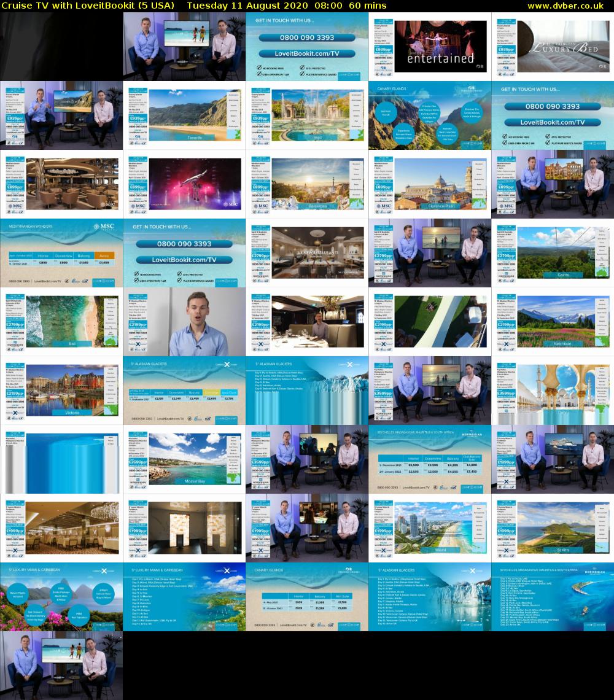614x700 pixels.
Task: Open the Luxury Miami & Caribbean itinerary thumbnail
Action: (184, 596)
